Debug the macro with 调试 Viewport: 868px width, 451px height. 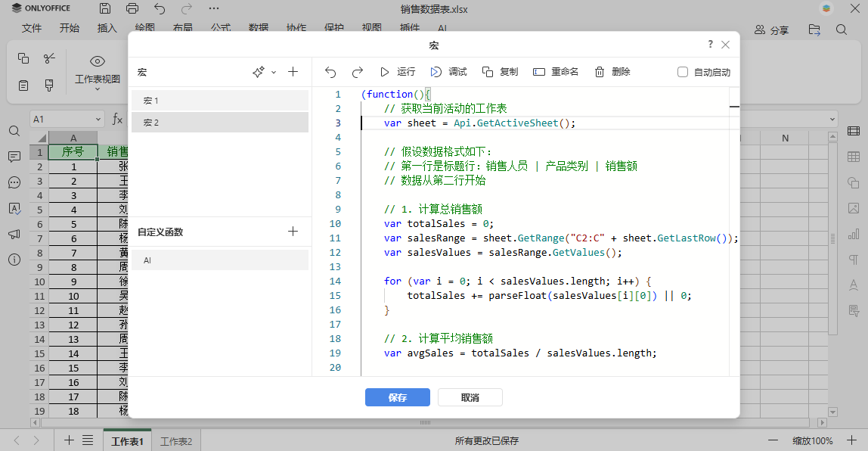point(449,72)
